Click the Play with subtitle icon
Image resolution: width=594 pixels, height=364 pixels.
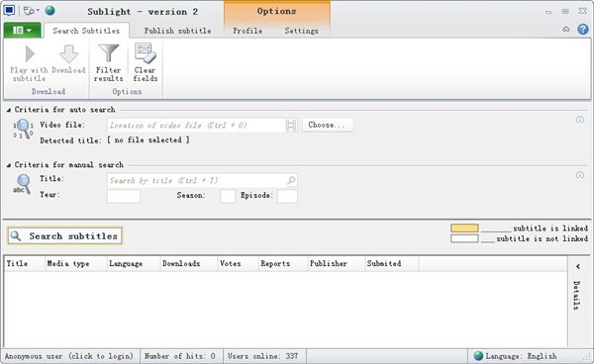[x=30, y=53]
